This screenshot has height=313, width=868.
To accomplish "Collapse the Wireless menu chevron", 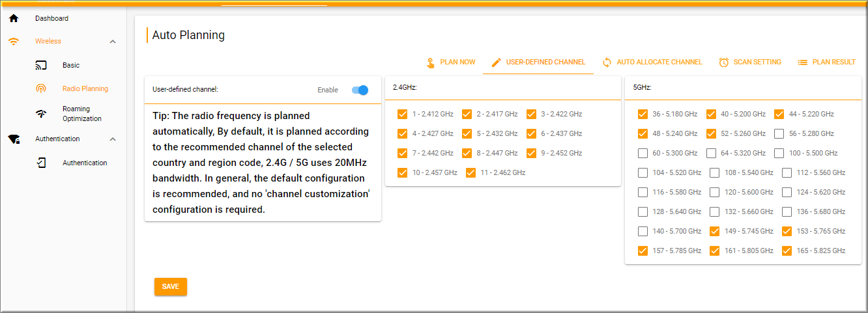I will [x=113, y=42].
